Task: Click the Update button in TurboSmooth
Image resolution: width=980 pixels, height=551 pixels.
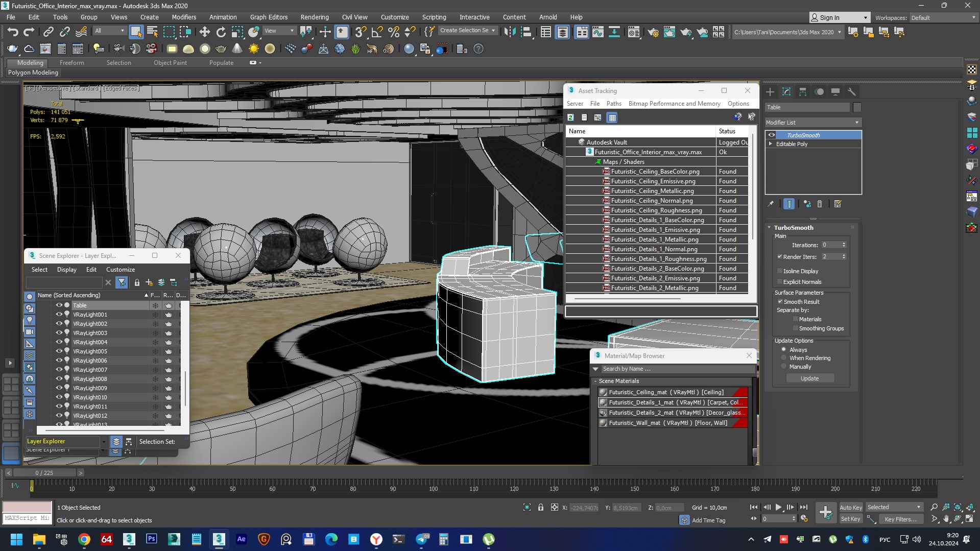Action: [810, 378]
